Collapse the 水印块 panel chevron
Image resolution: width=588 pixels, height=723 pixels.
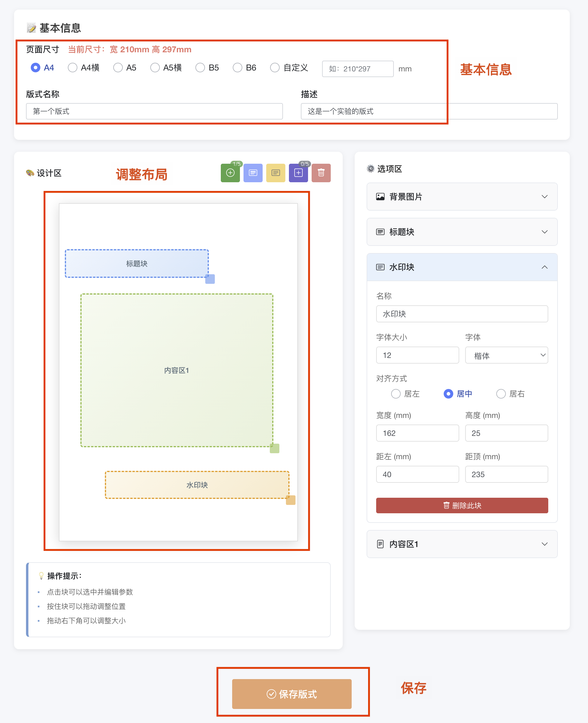(x=544, y=267)
